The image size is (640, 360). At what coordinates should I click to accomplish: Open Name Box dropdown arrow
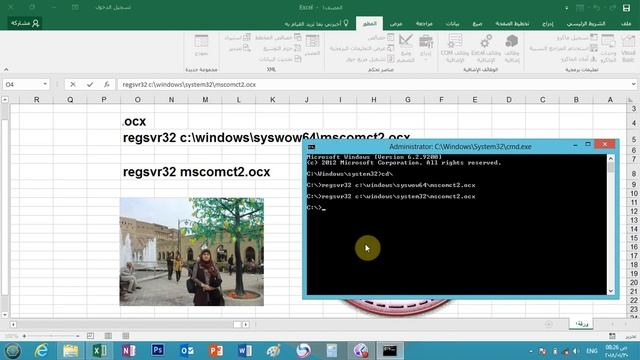click(45, 84)
